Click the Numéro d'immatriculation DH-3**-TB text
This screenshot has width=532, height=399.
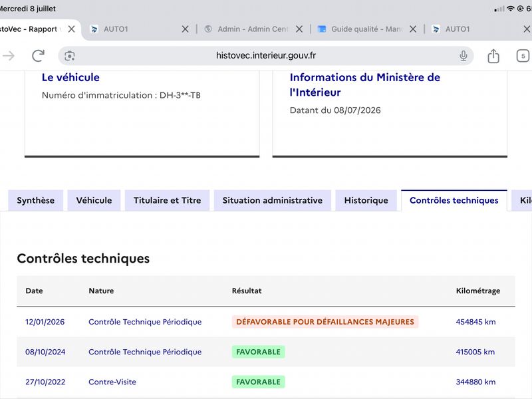121,95
